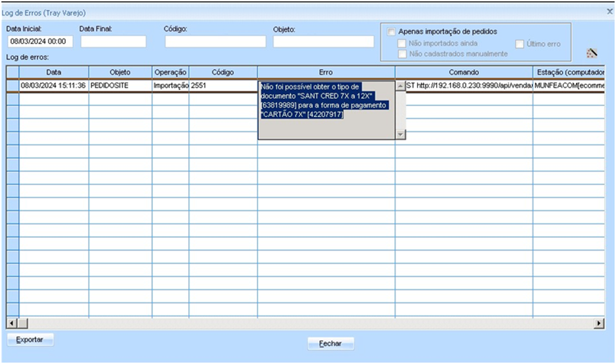Image resolution: width=616 pixels, height=364 pixels.
Task: Click the Exportar button
Action: 30,340
